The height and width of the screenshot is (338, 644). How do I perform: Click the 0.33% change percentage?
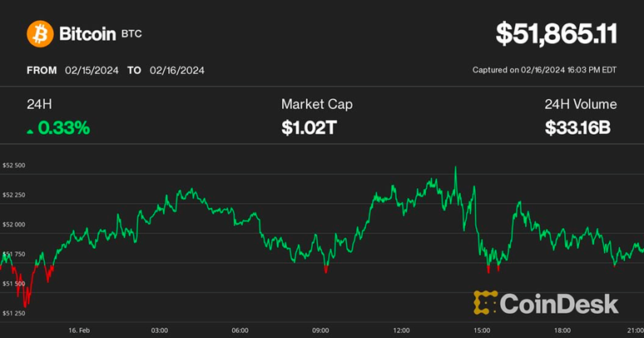65,128
